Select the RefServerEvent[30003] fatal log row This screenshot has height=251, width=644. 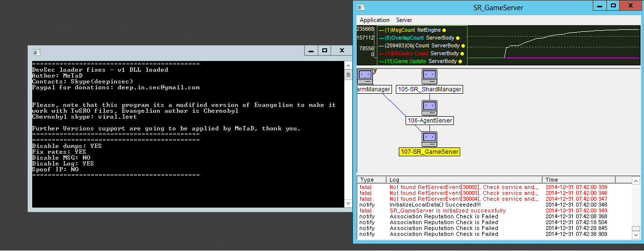pos(494,193)
